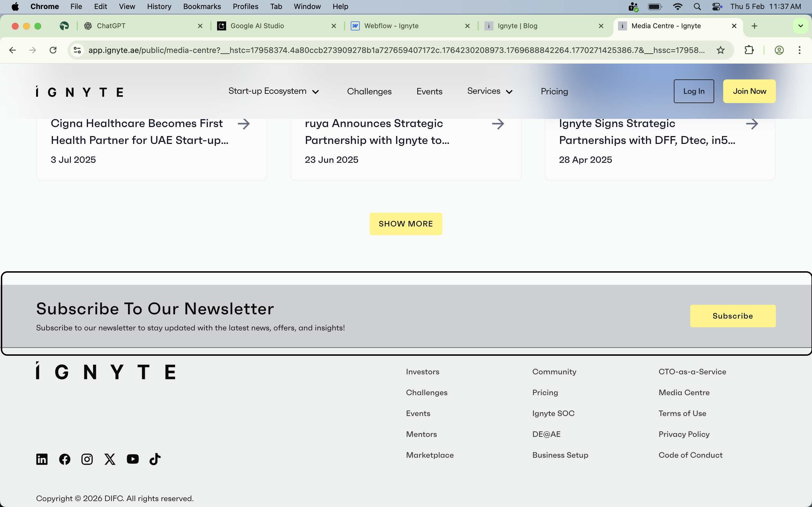Viewport: 812px width, 507px height.
Task: Reload the Media Centre page
Action: (53, 50)
